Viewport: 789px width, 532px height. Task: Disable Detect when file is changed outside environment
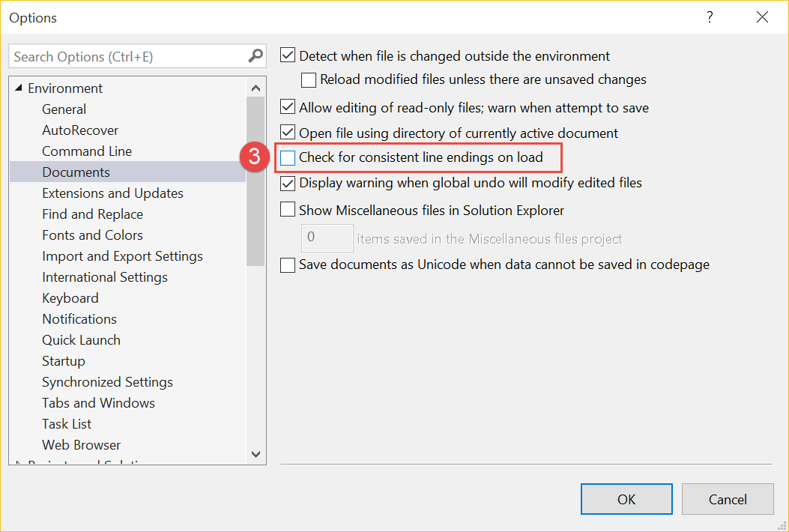pos(287,55)
